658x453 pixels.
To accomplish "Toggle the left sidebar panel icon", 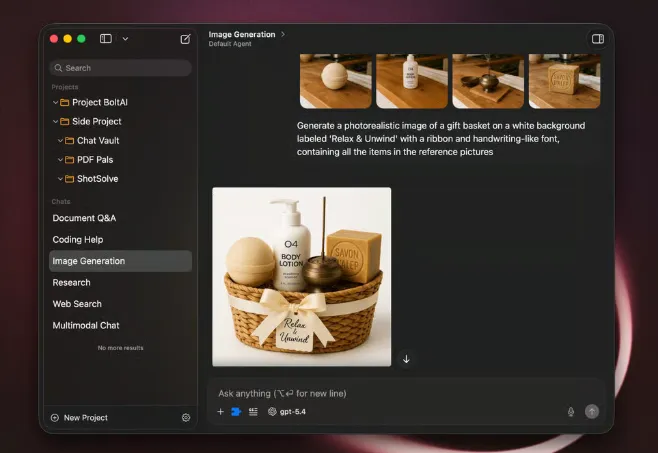I will (x=106, y=39).
